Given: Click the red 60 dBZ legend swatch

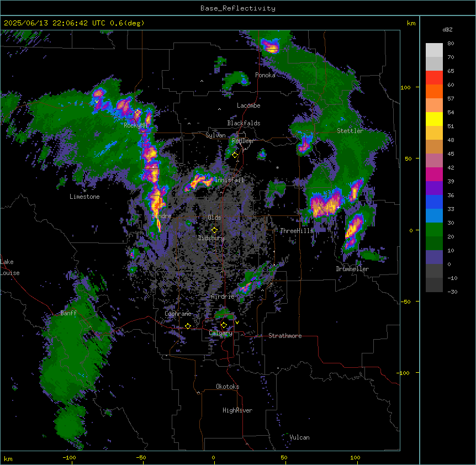Looking at the screenshot, I should (x=434, y=77).
